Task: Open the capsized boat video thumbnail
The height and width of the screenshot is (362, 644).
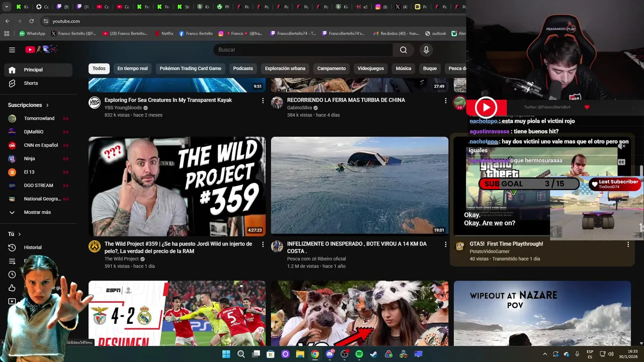Action: [360, 186]
